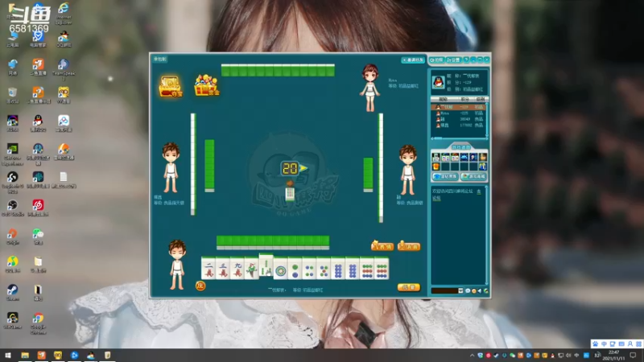This screenshot has height=362, width=644.
Task: Open the gold pile 赏金 icon
Action: (x=207, y=85)
